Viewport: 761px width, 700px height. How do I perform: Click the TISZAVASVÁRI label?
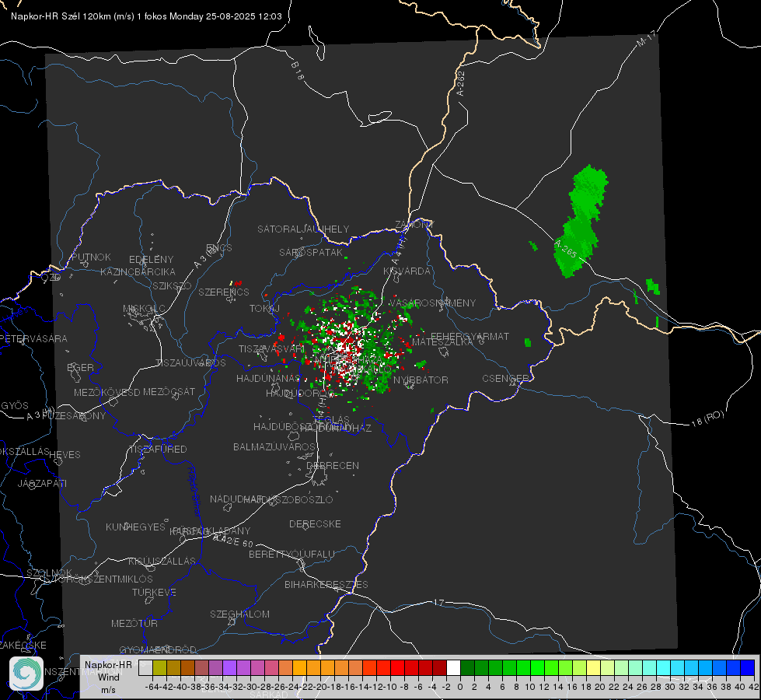[x=271, y=348]
